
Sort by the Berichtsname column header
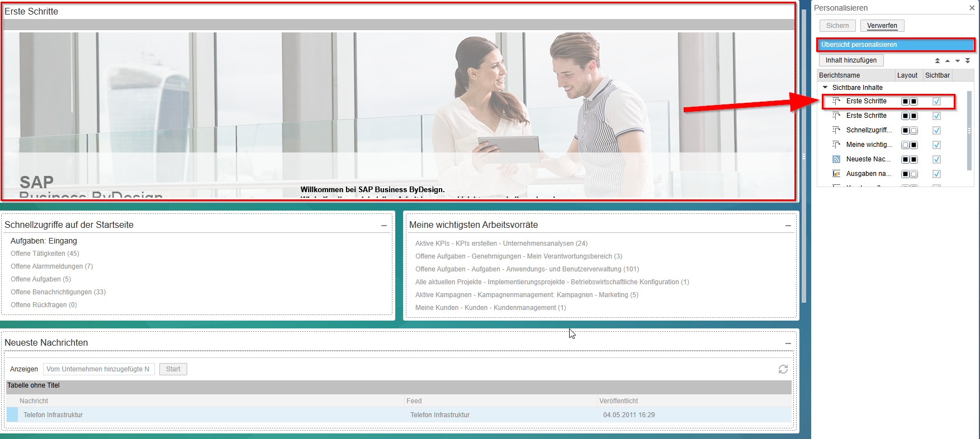point(856,75)
